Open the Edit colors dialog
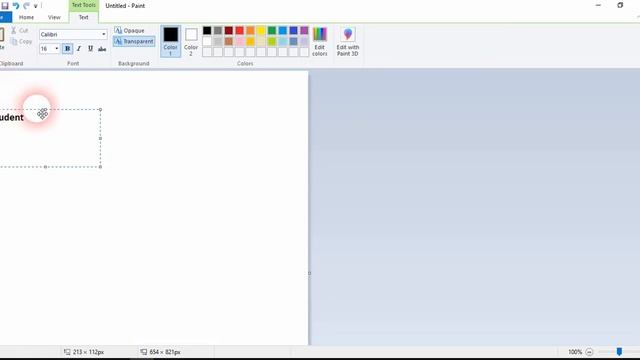 (x=320, y=41)
